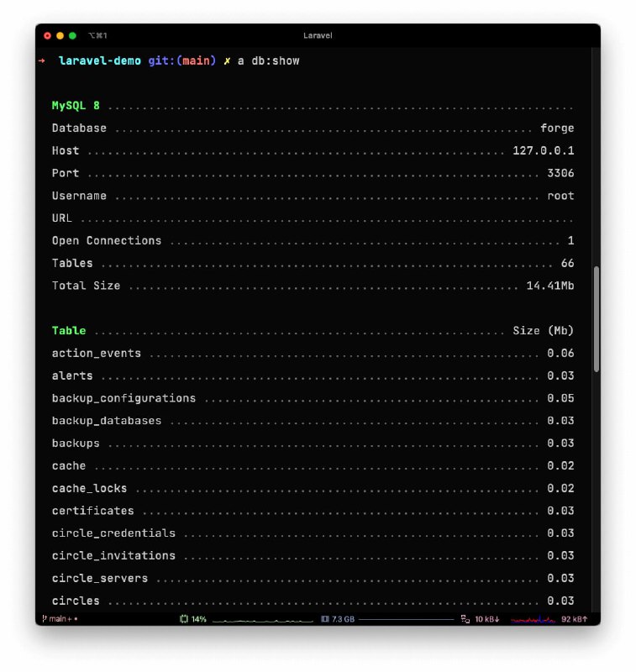Screen dimensions: 636x672
Task: Click the 'Open Connections' label
Action: (107, 240)
